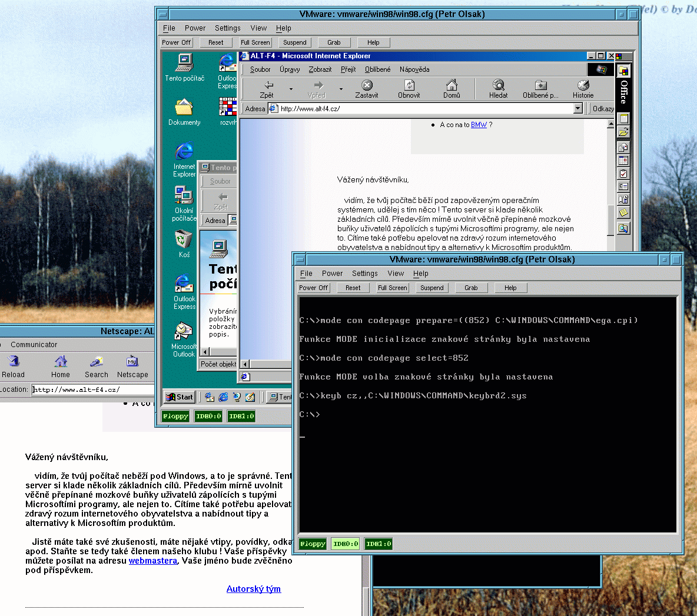This screenshot has width=697, height=616.
Task: Open the Koš recycle bin desktop icon
Action: [x=184, y=241]
